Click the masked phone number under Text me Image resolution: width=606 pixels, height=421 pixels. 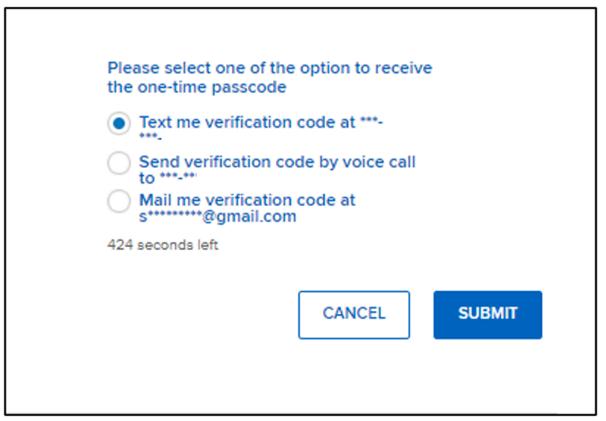151,137
